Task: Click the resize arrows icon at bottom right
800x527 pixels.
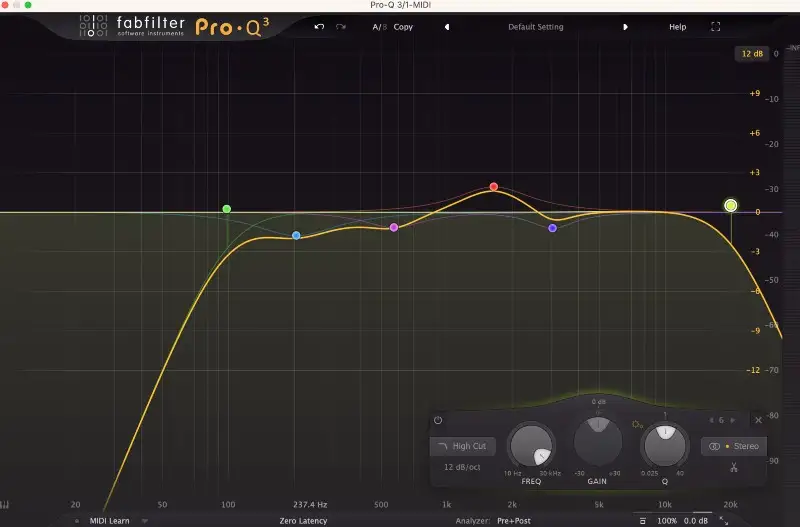Action: pyautogui.click(x=724, y=521)
